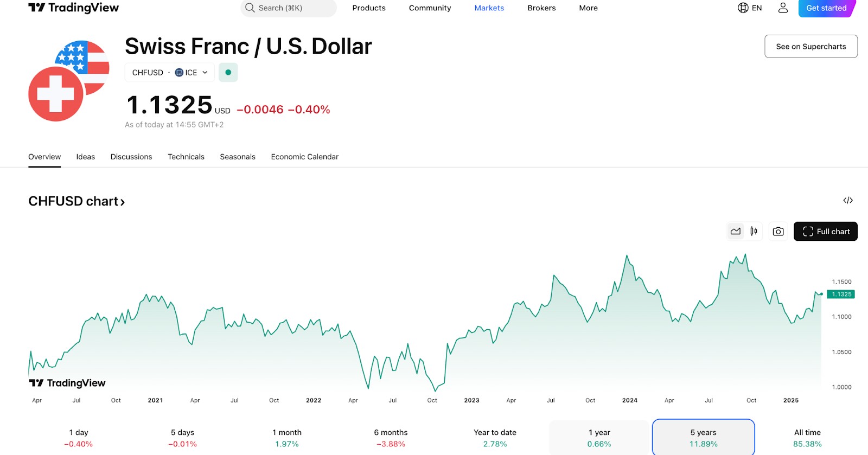The image size is (868, 455).
Task: Switch to the Seasonals tab
Action: point(238,157)
